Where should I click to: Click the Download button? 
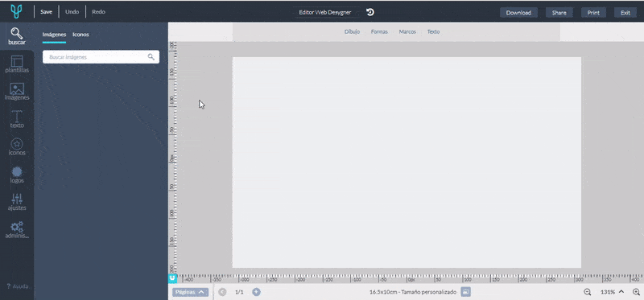coord(518,13)
